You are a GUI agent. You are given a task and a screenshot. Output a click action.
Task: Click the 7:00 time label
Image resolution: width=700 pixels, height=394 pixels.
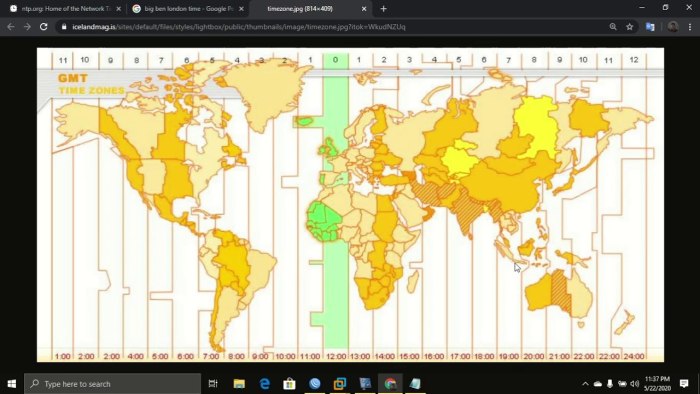pos(211,356)
